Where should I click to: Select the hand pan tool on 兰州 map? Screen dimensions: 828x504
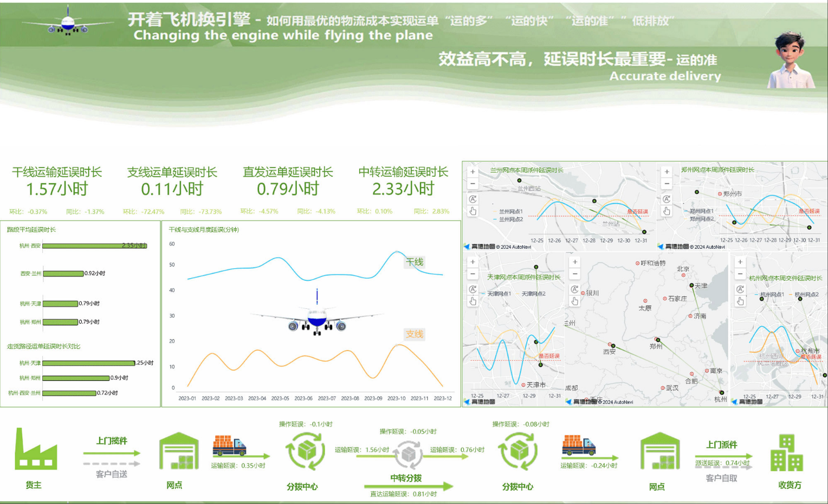[473, 211]
